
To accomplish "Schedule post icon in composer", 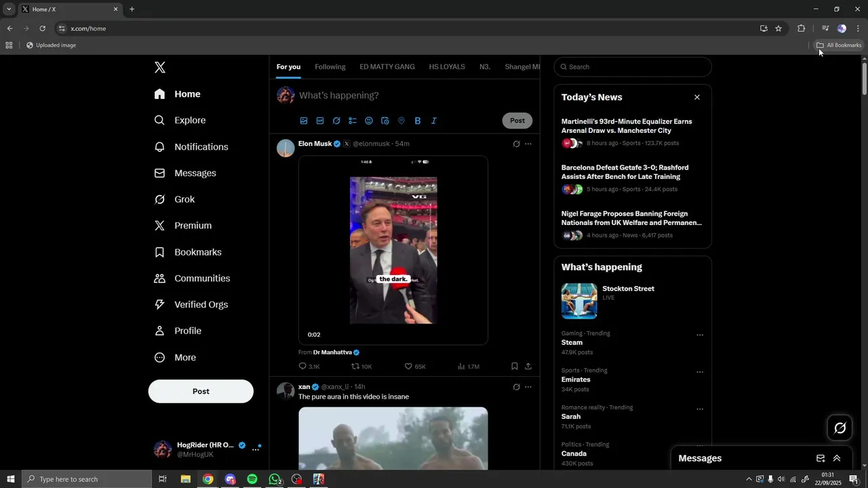I will 385,121.
